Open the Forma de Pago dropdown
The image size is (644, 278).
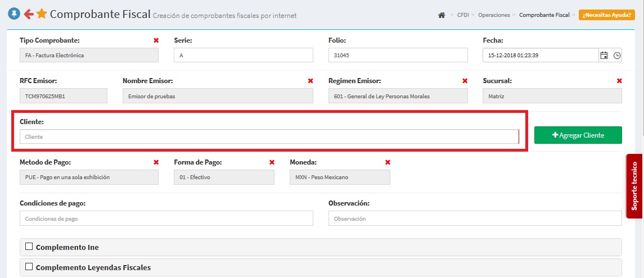[x=224, y=177]
